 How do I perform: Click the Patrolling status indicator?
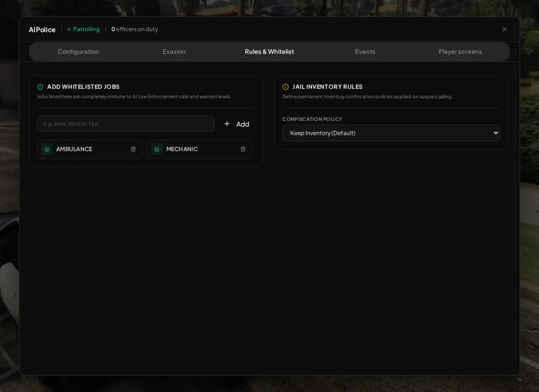(x=84, y=30)
